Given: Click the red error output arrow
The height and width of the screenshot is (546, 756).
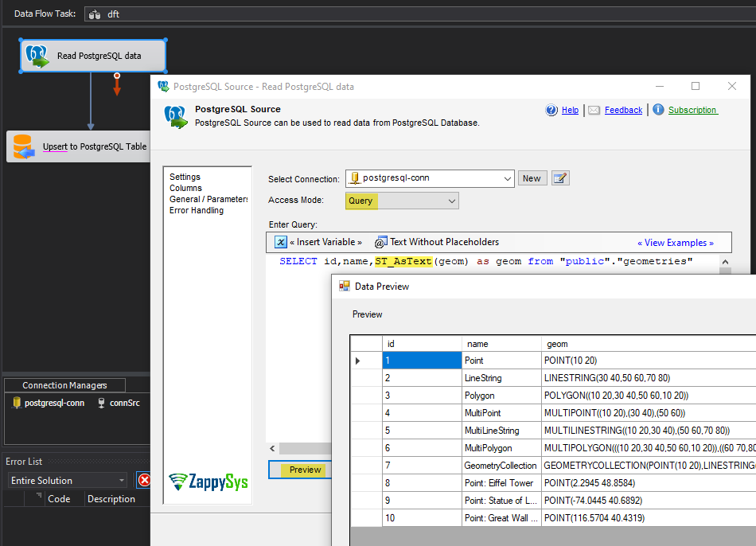Looking at the screenshot, I should click(x=117, y=84).
